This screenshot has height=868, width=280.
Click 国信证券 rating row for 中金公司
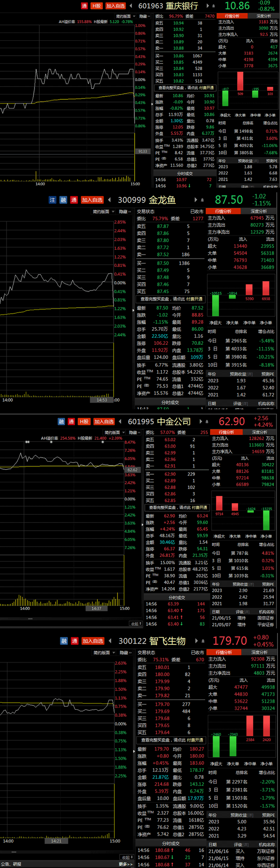[243, 618]
